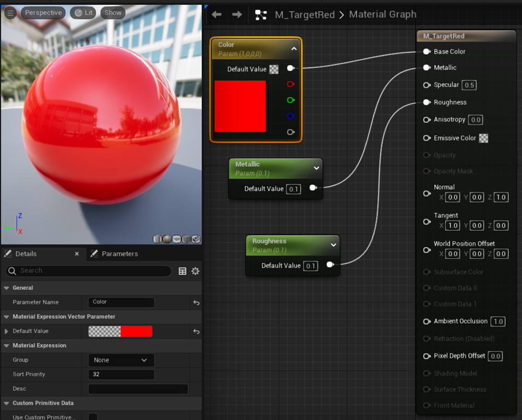Viewport: 522px width, 420px height.
Task: Click the M_TargetRed breadcrumb link
Action: [x=305, y=15]
